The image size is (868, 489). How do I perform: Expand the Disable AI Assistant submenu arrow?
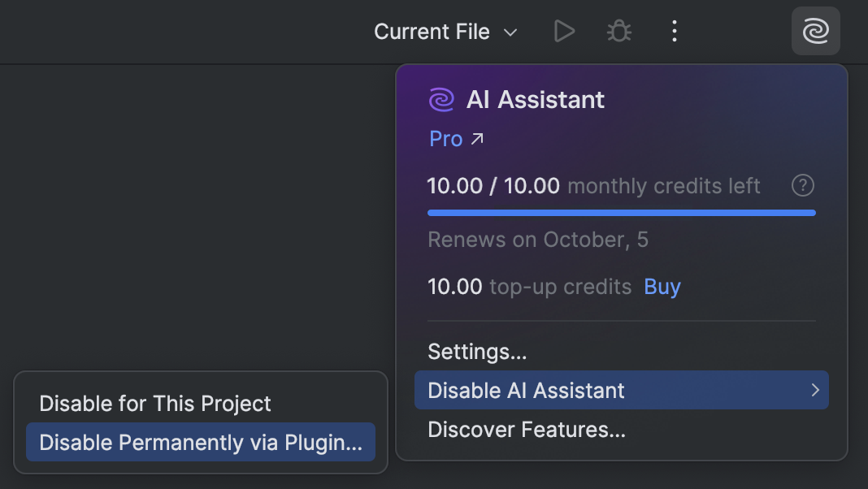tap(816, 391)
